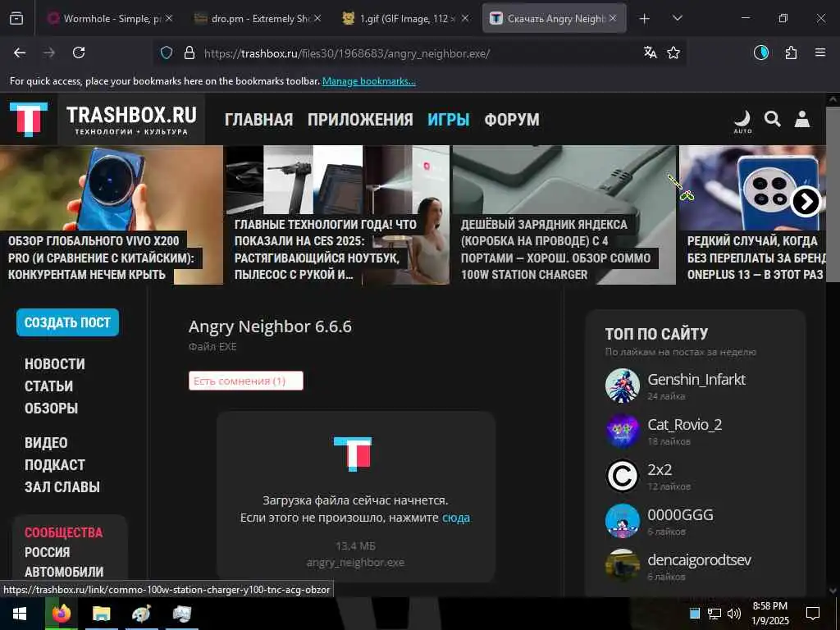The image size is (840, 630).
Task: Click the СОЗДАТЬ ПОСТ button
Action: [x=67, y=322]
